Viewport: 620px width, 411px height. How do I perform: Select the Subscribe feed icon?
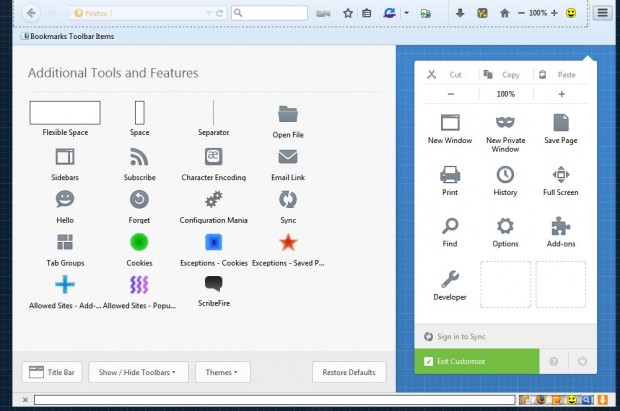(139, 157)
